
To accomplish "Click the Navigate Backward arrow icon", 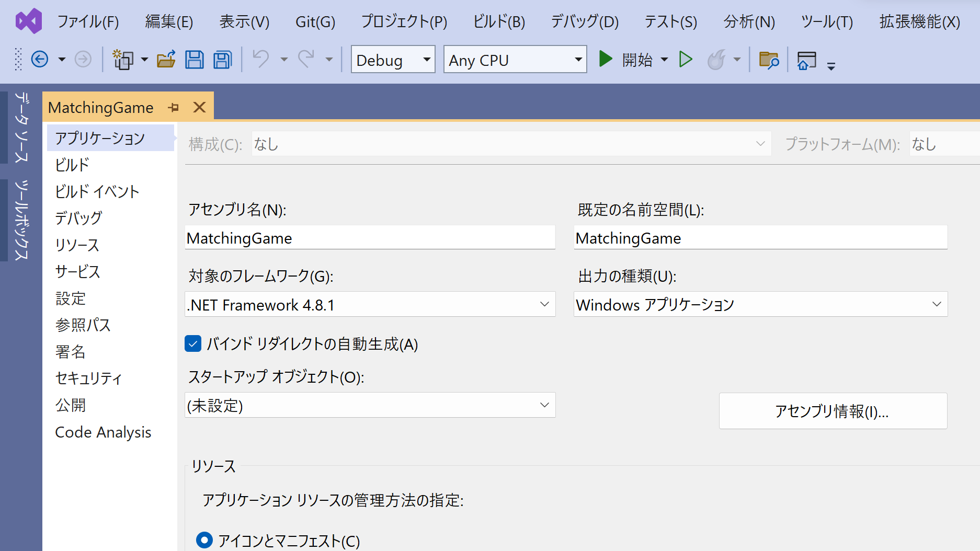I will coord(40,60).
